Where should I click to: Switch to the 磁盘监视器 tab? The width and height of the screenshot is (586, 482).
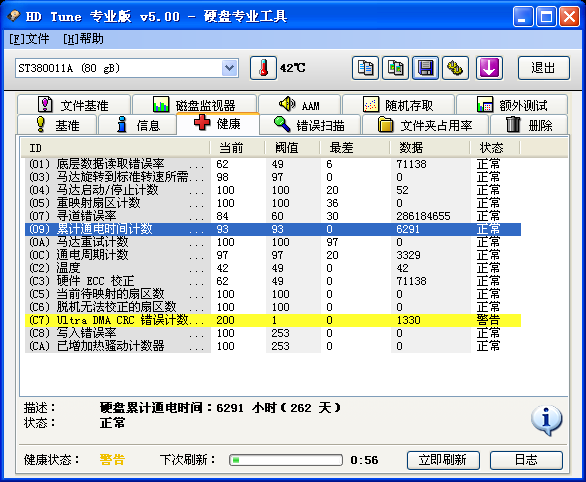pyautogui.click(x=194, y=105)
